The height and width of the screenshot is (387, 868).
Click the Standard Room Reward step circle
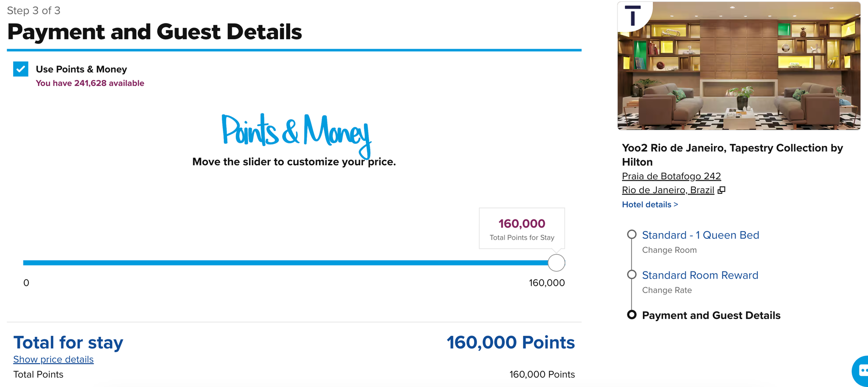(632, 274)
